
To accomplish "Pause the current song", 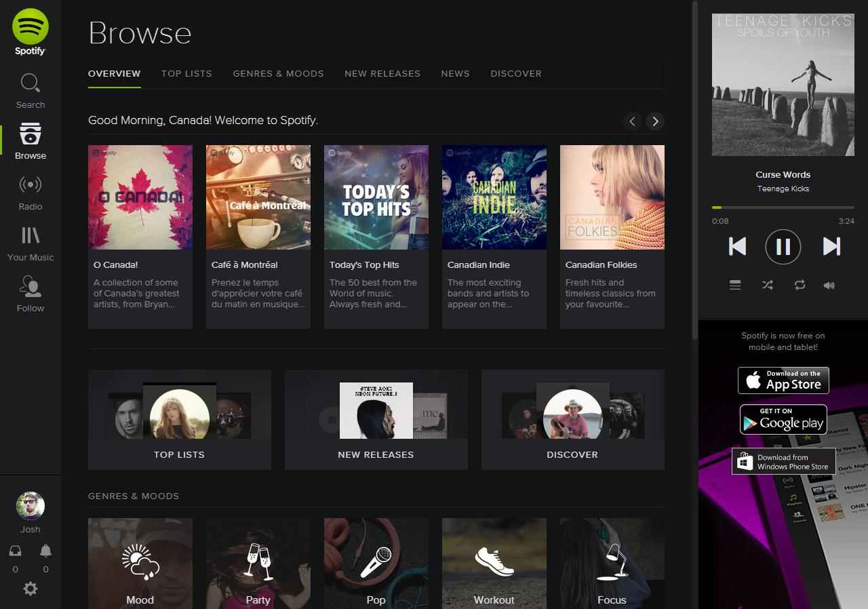I will (x=783, y=246).
